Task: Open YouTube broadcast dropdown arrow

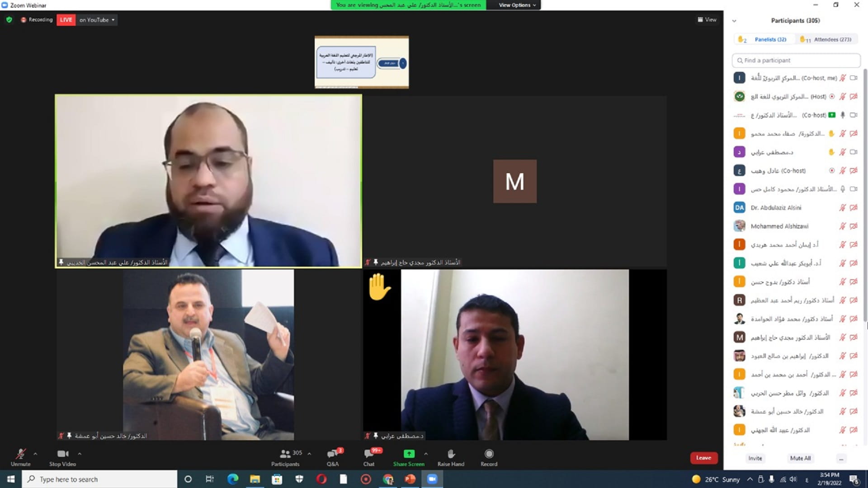Action: click(x=113, y=20)
